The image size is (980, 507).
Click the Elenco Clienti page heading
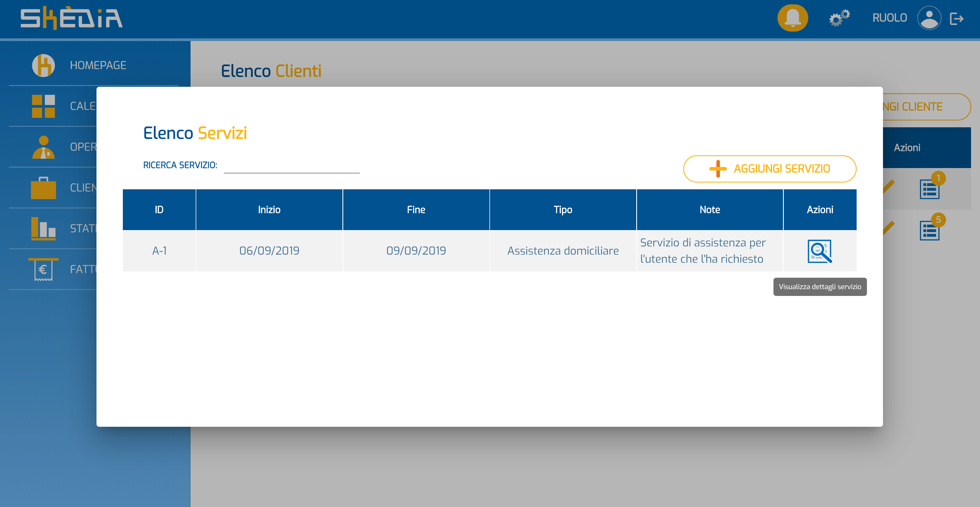271,71
